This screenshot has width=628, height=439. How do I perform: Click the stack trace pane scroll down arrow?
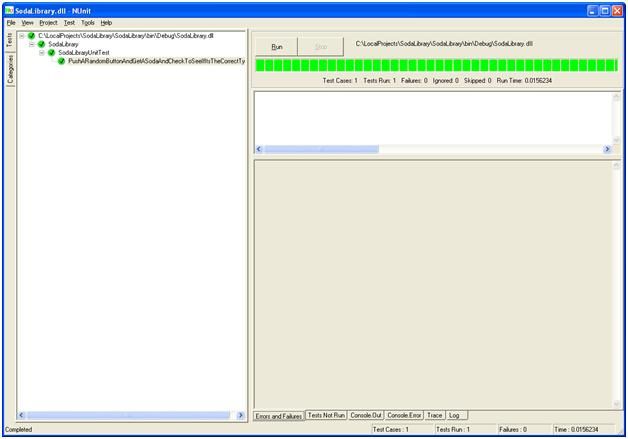pyautogui.click(x=616, y=404)
